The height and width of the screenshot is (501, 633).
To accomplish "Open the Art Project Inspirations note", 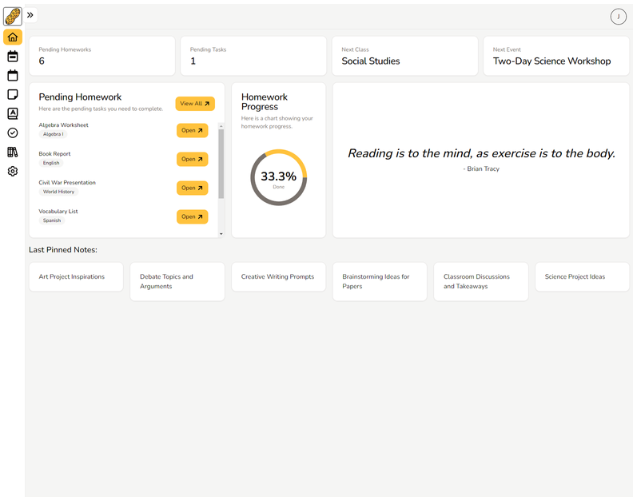I will pos(76,277).
